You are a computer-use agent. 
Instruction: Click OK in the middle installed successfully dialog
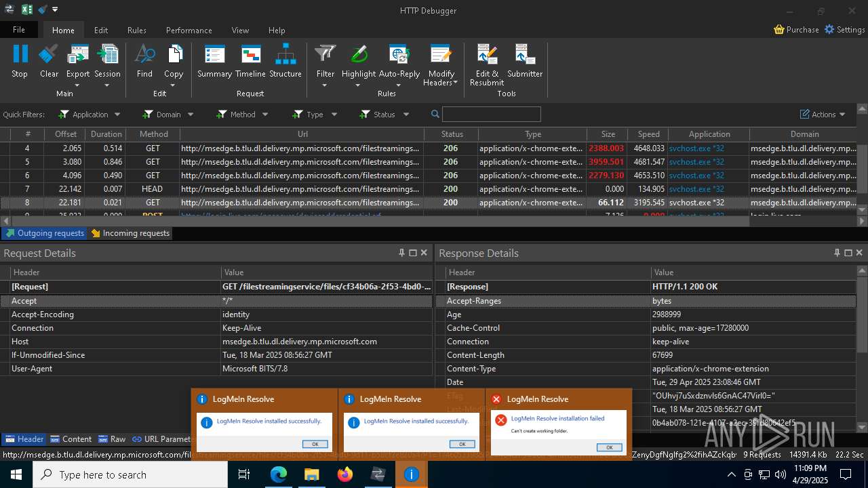(462, 444)
